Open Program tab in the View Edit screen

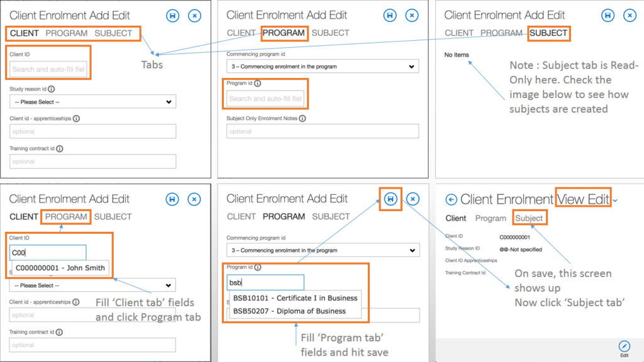[491, 218]
